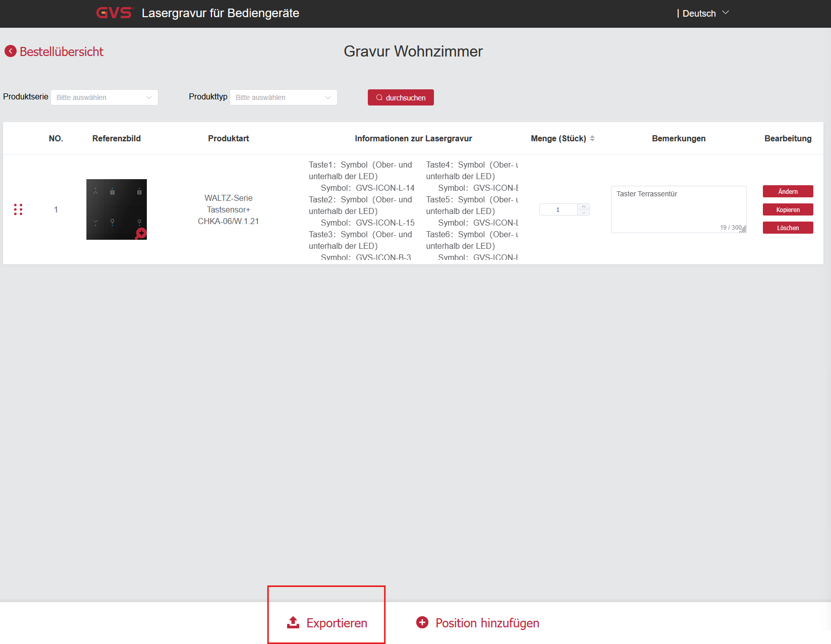
Task: Click the Kopieren button
Action: (x=788, y=209)
